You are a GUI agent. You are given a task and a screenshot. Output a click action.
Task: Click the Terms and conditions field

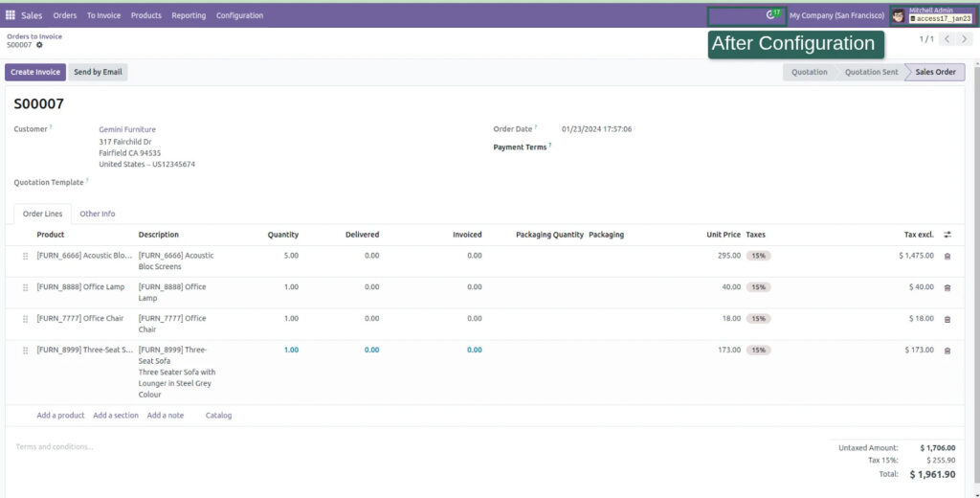[56, 447]
